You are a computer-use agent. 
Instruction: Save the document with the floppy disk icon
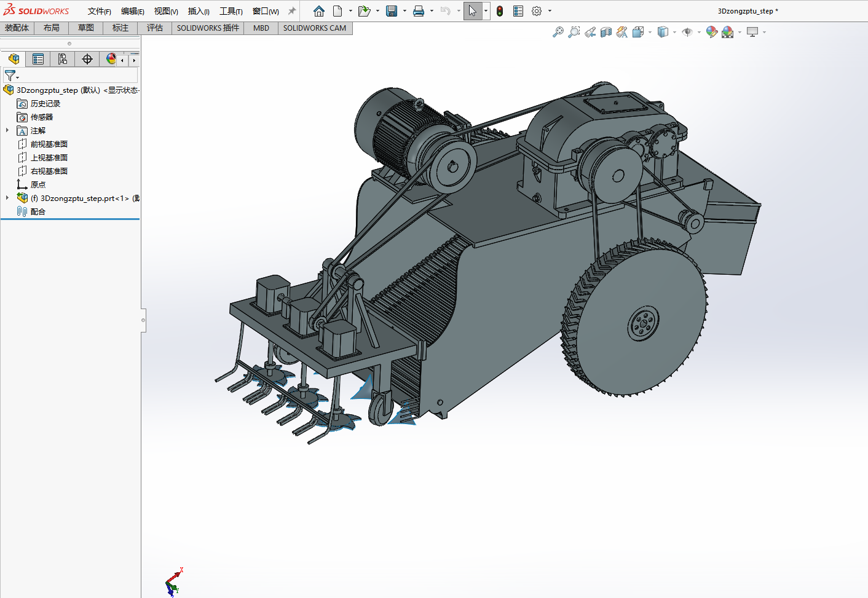(392, 11)
